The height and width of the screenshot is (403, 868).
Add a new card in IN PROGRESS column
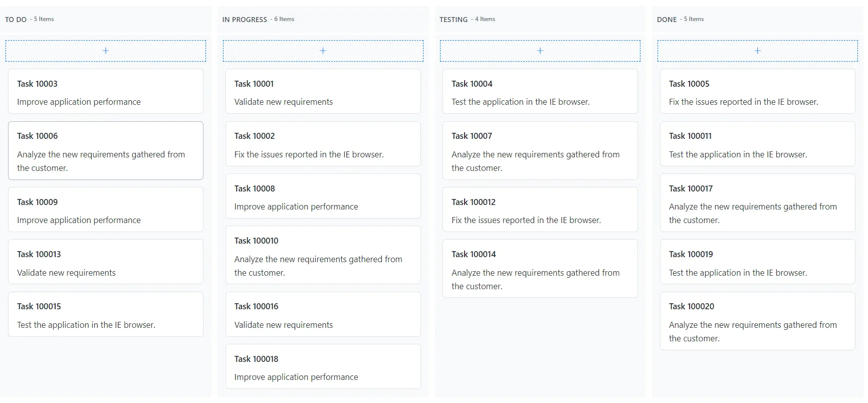coord(323,51)
